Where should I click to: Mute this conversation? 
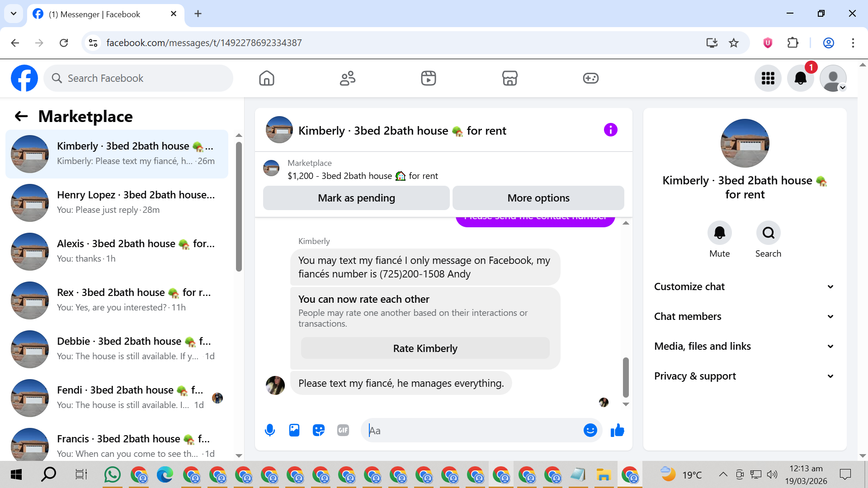tap(719, 233)
